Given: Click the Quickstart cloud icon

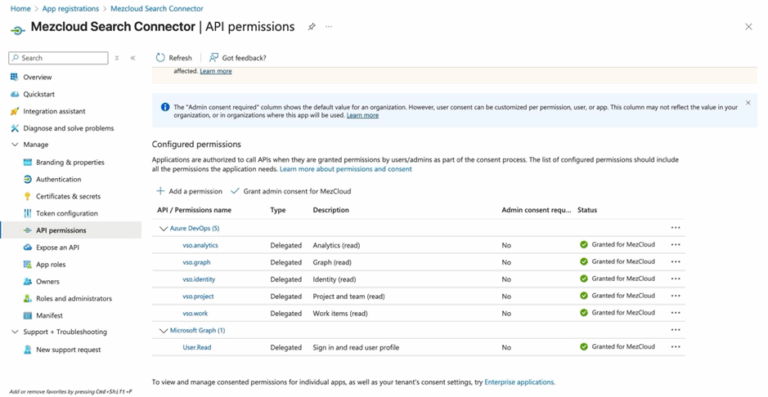Looking at the screenshot, I should pyautogui.click(x=14, y=94).
